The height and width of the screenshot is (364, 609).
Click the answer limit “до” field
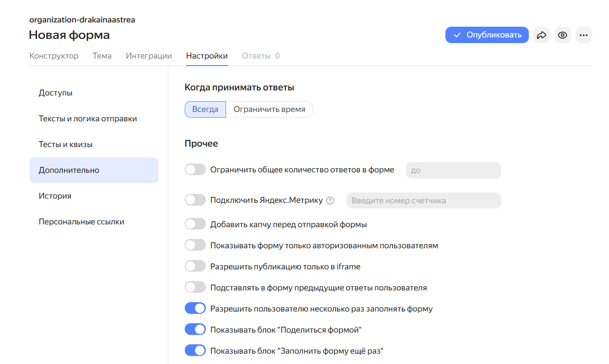pos(453,170)
